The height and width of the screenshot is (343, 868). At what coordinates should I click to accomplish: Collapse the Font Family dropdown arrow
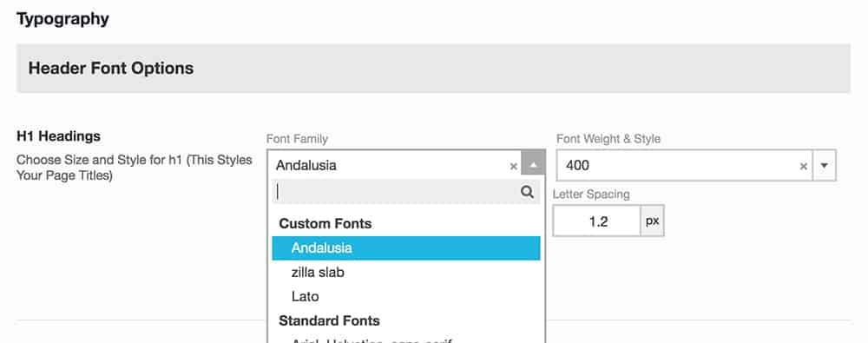click(533, 165)
